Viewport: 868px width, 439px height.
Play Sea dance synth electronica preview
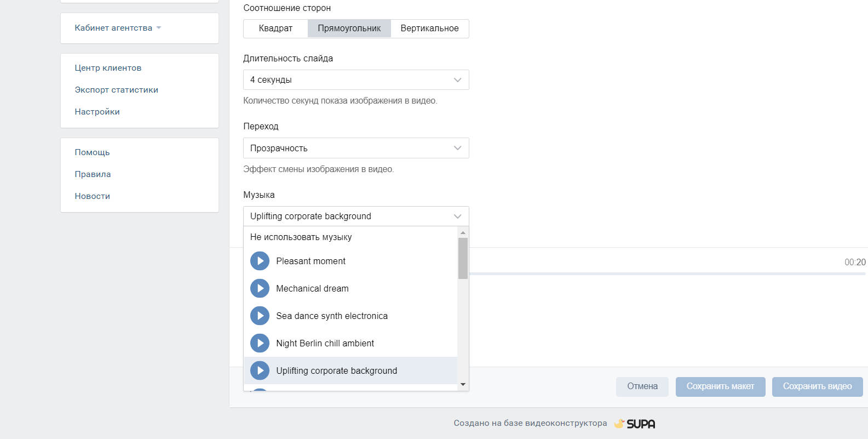(260, 316)
